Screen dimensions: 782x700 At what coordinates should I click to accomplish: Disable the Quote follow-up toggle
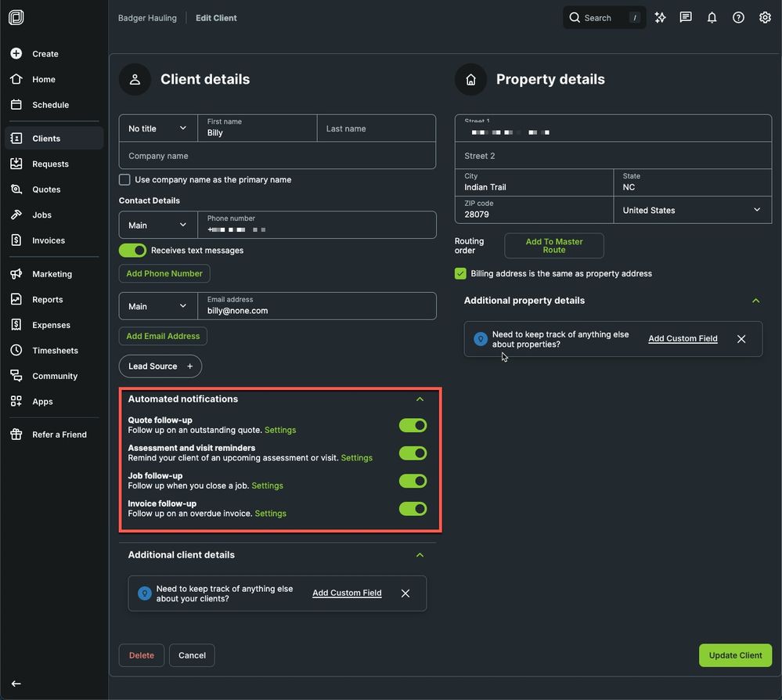click(413, 425)
